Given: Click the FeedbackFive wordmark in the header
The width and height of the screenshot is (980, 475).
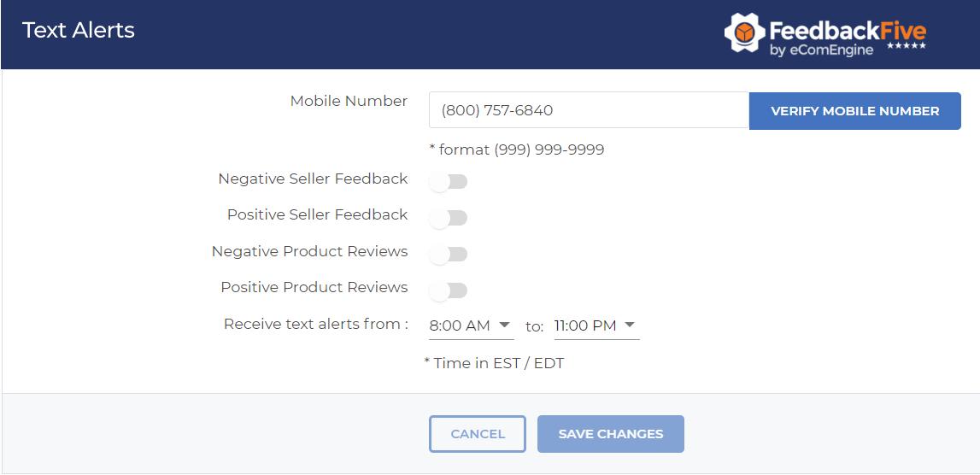Looking at the screenshot, I should pos(847,31).
